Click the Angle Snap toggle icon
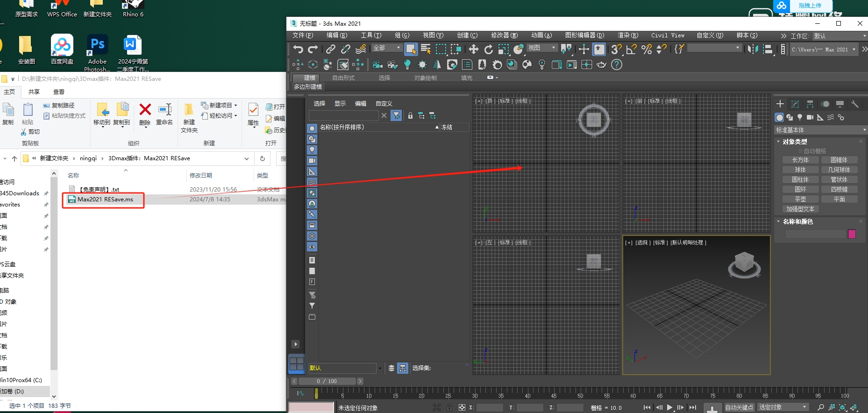 click(631, 49)
